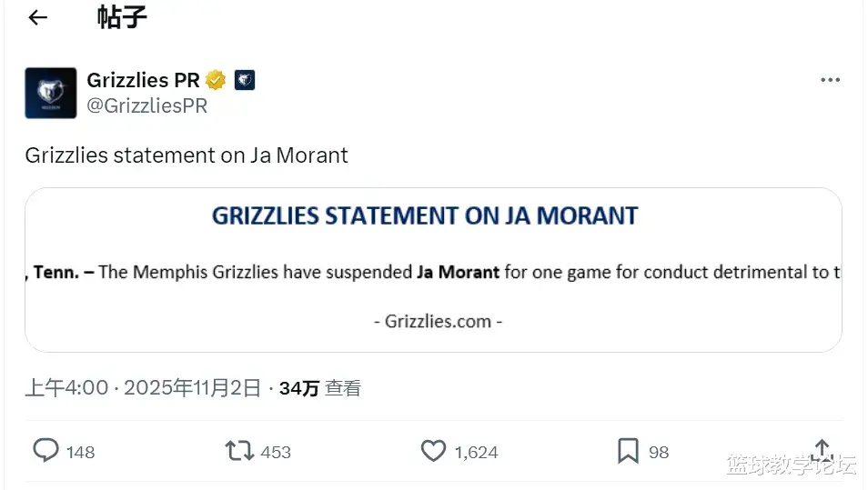Click the Grizzlies affiliation logo badge
This screenshot has height=490, width=868.
(x=244, y=80)
